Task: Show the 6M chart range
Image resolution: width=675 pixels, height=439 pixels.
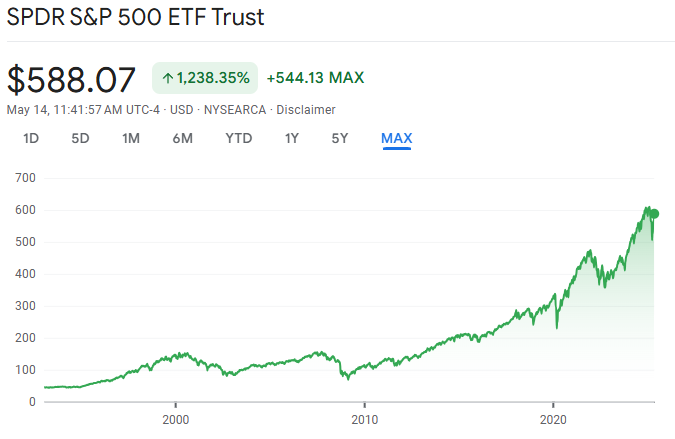Action: (183, 139)
